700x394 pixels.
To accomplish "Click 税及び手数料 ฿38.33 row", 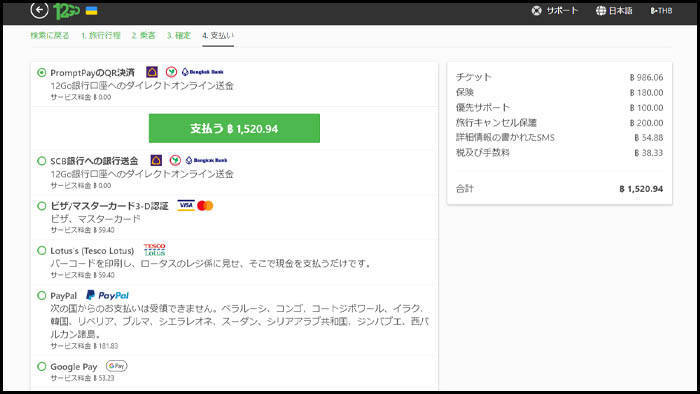I will coord(559,153).
